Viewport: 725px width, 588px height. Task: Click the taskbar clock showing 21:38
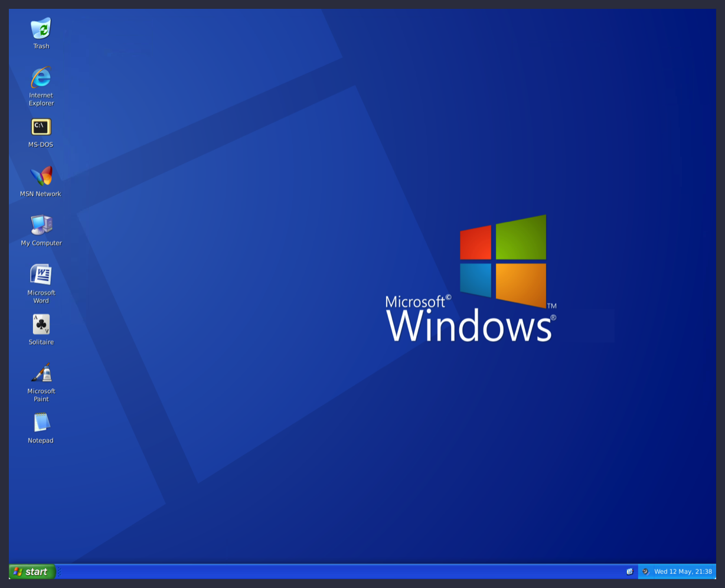click(683, 571)
